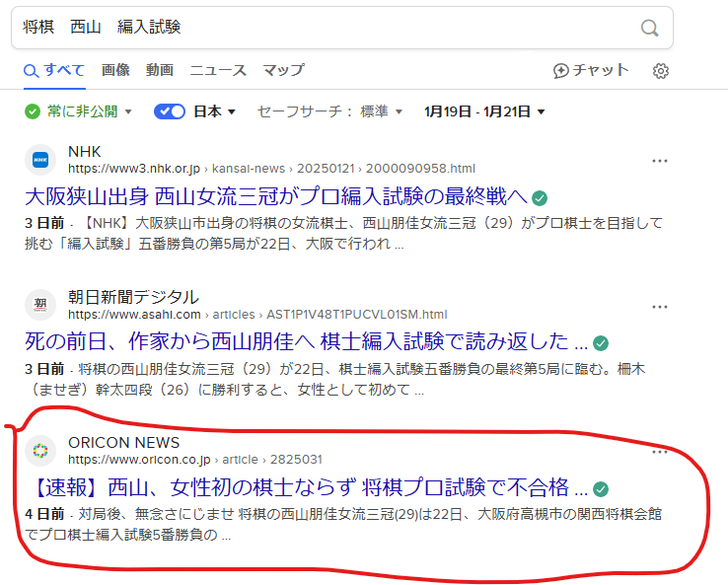Switch to the 動画 tab
Screen dimensions: 728x585
(x=160, y=70)
